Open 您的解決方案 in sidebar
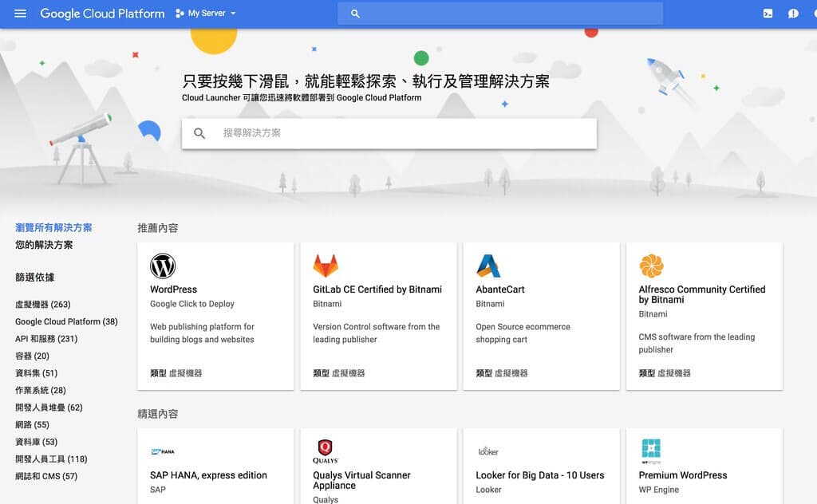Viewport: 817px width, 504px height. click(44, 245)
